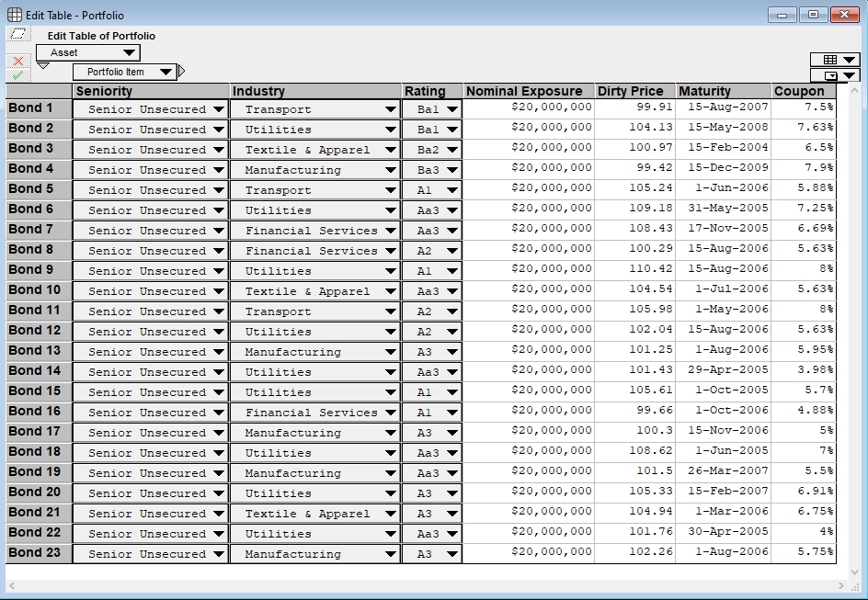Select the Bond 12 row header
The image size is (868, 600).
[x=39, y=331]
